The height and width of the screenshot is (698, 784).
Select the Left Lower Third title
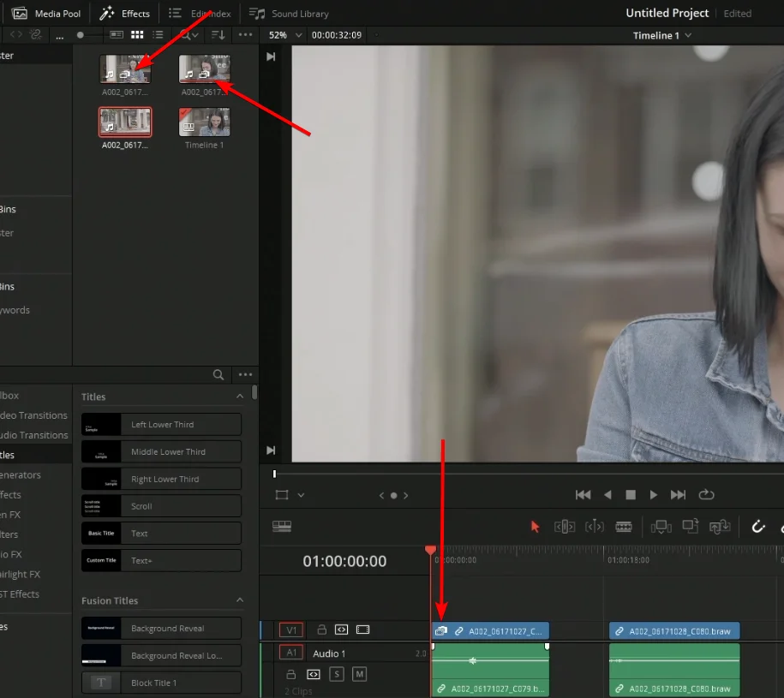[161, 425]
